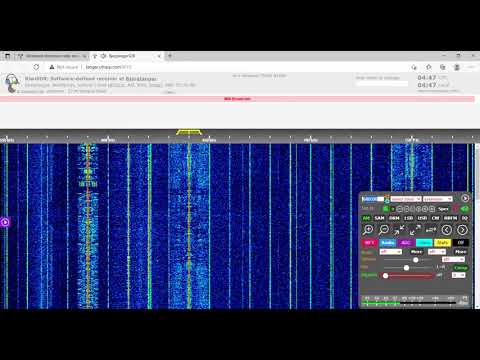Click the max zoom-in arrows icon
Screen dimensions: 480x360
(x=399, y=229)
